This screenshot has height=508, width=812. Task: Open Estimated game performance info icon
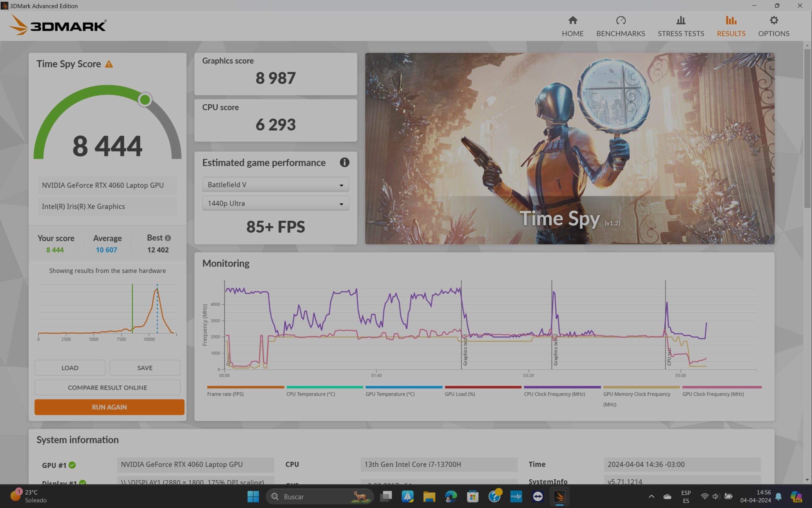pyautogui.click(x=344, y=163)
